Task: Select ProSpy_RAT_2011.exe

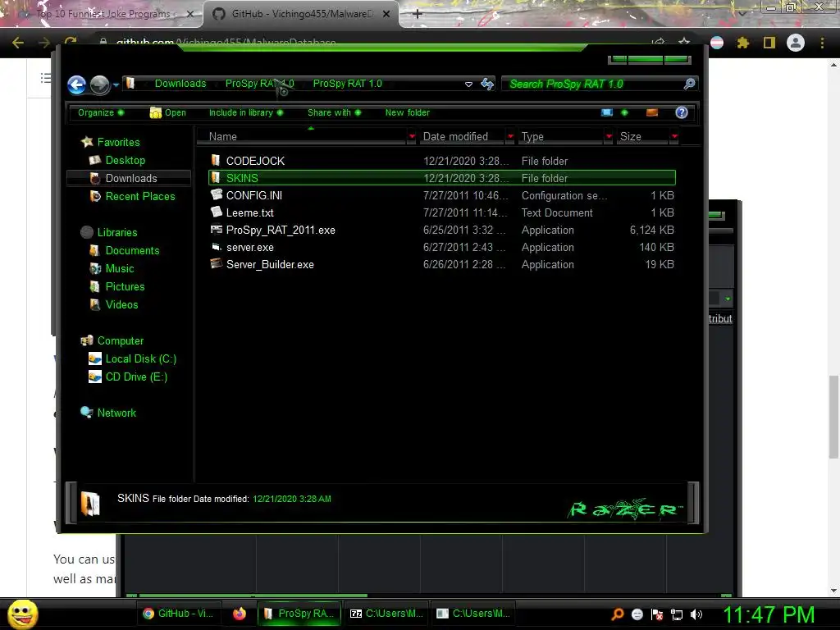Action: pyautogui.click(x=442, y=230)
